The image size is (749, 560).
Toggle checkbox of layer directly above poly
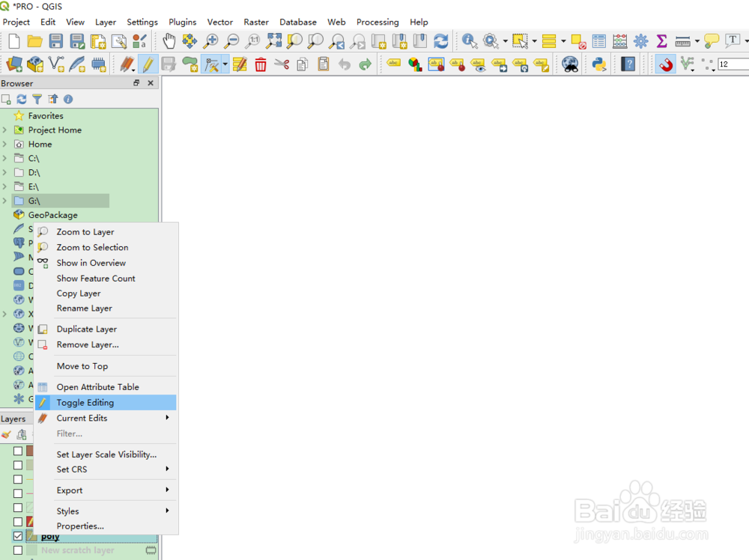point(18,522)
